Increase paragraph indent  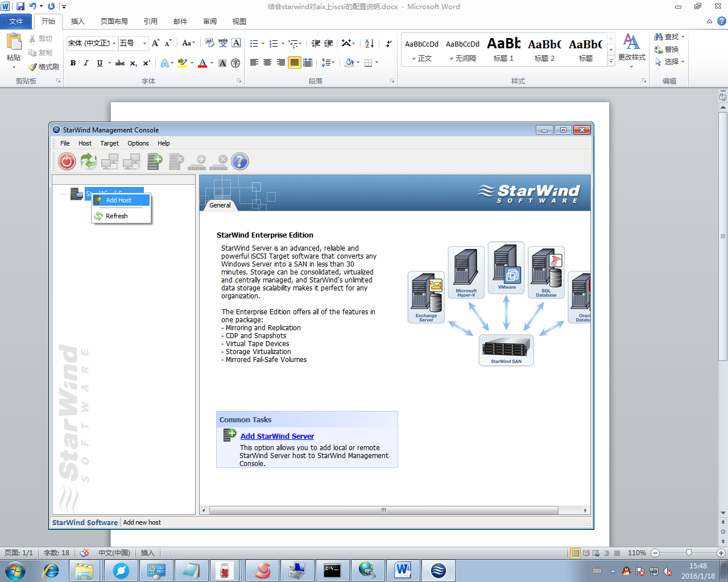(x=329, y=43)
